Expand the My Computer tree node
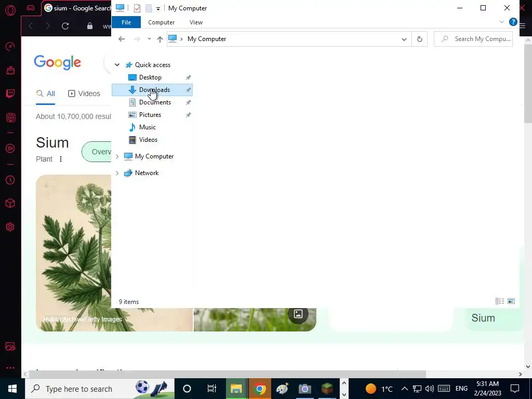 tap(117, 156)
